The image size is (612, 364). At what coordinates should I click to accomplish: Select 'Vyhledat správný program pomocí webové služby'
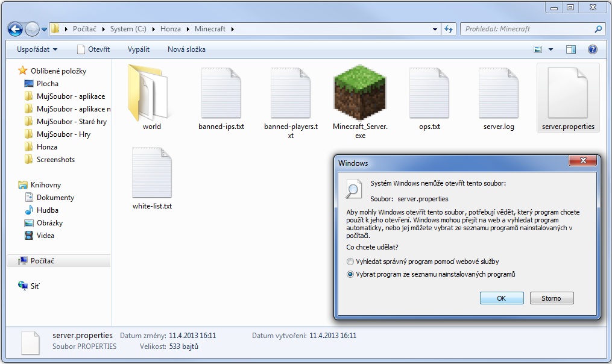coord(350,261)
